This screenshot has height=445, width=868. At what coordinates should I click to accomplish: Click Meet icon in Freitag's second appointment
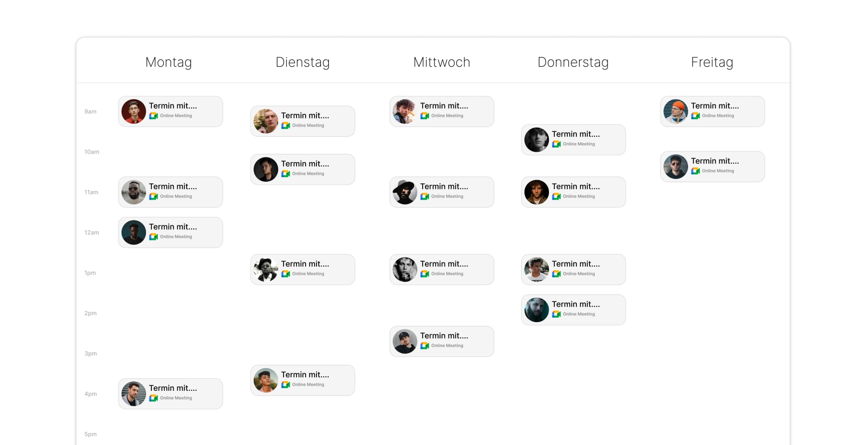pos(695,171)
